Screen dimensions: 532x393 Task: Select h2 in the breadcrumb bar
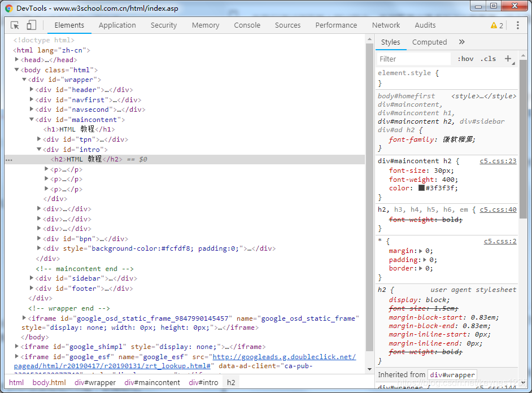point(231,382)
